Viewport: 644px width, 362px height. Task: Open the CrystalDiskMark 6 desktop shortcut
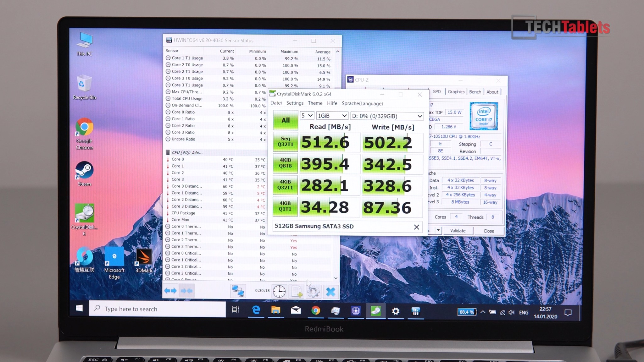point(84,220)
